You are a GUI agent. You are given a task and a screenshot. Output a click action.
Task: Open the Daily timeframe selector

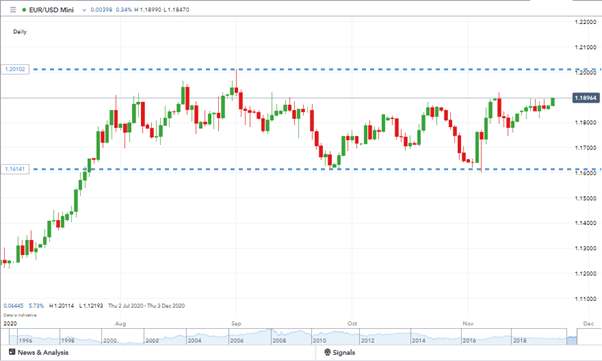pos(20,31)
